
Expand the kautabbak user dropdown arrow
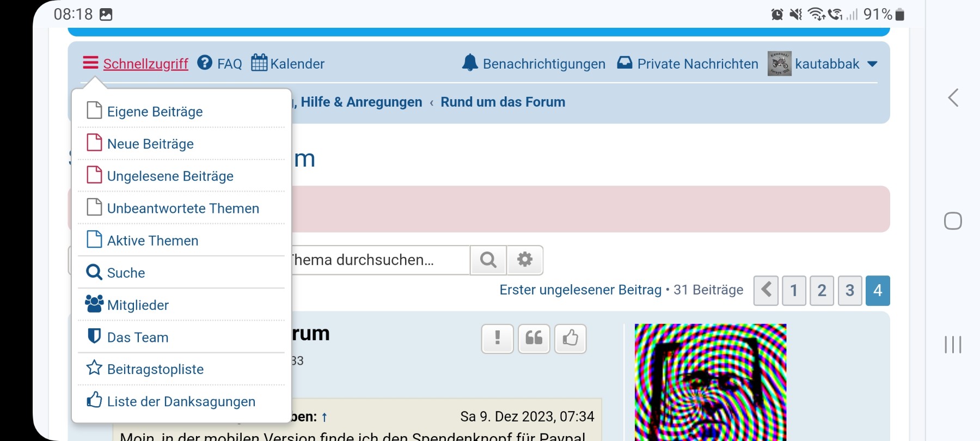click(872, 64)
